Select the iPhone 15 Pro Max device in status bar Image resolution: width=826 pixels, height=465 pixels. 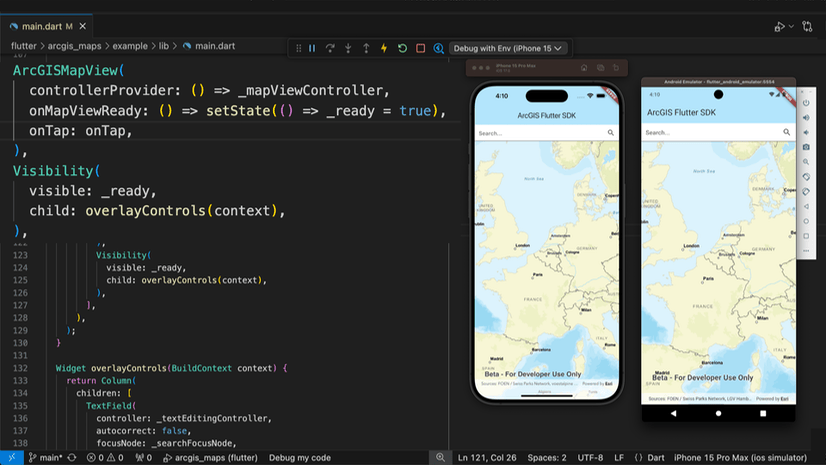(740, 458)
